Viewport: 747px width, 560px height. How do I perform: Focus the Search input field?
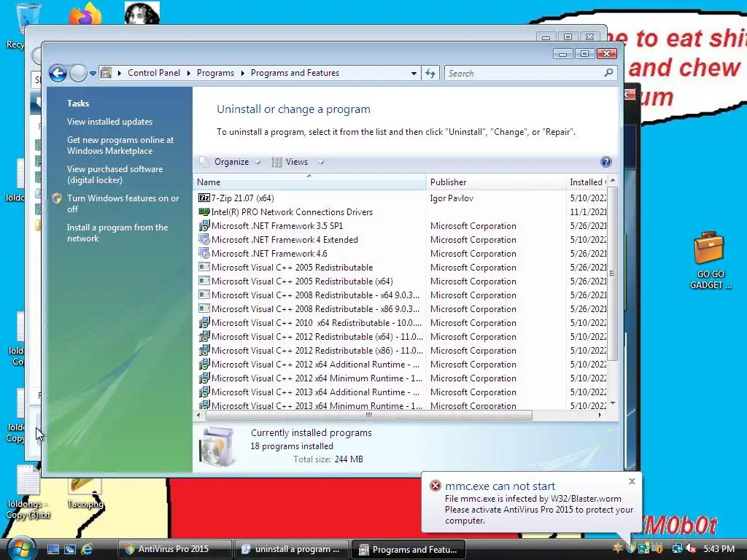pos(524,74)
